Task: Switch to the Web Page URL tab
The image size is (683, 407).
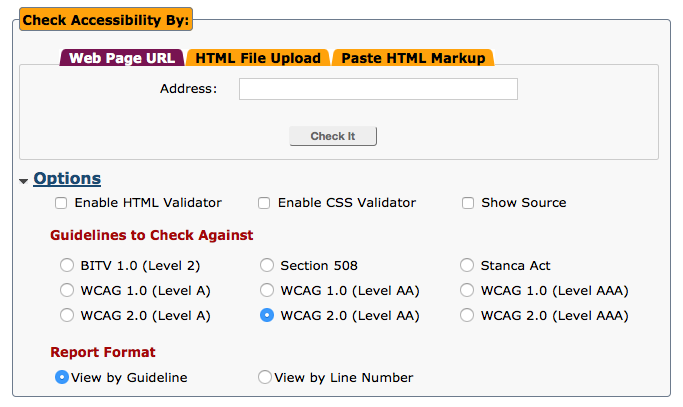Action: point(123,58)
